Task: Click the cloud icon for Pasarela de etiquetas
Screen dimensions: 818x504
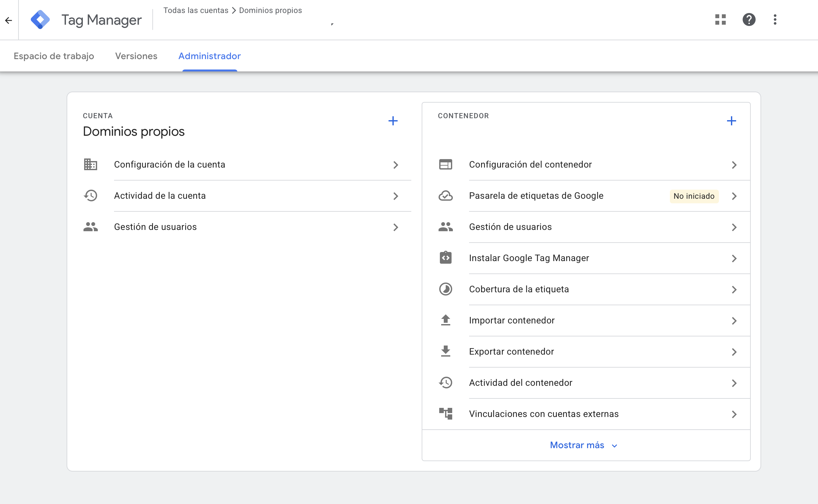Action: [x=445, y=196]
